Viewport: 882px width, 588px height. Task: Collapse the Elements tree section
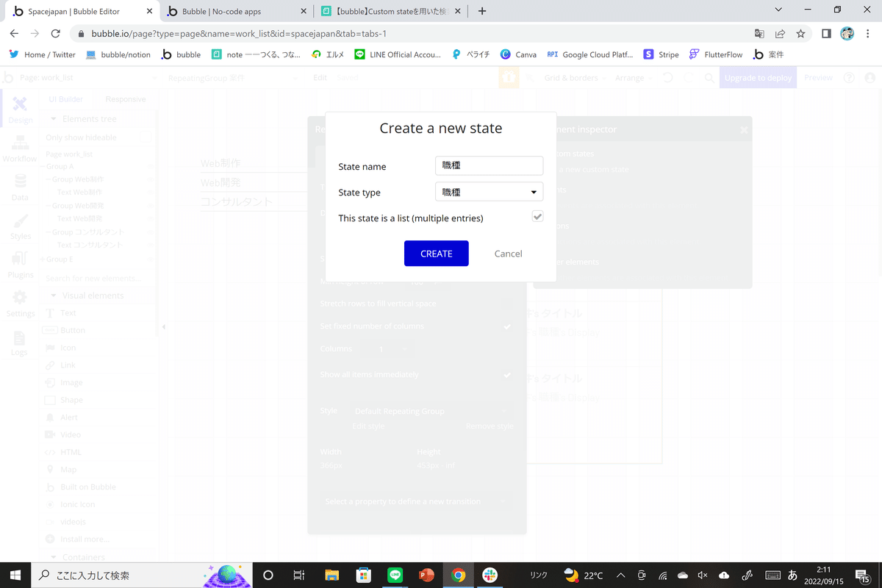click(x=54, y=119)
